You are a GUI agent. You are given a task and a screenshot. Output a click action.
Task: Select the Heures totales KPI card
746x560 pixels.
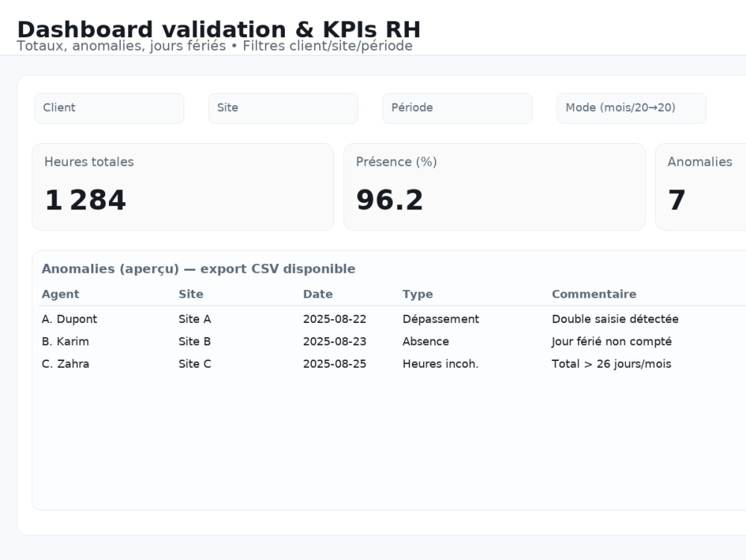(183, 187)
